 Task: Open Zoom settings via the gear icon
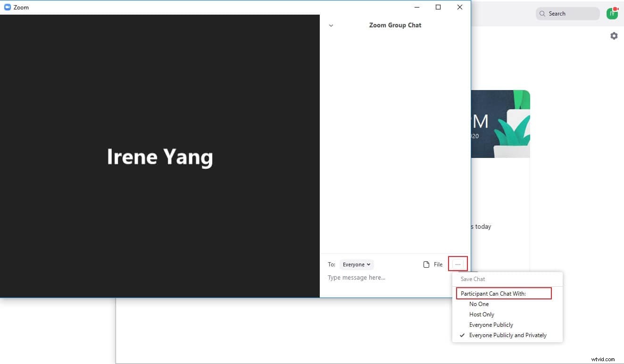pos(614,35)
